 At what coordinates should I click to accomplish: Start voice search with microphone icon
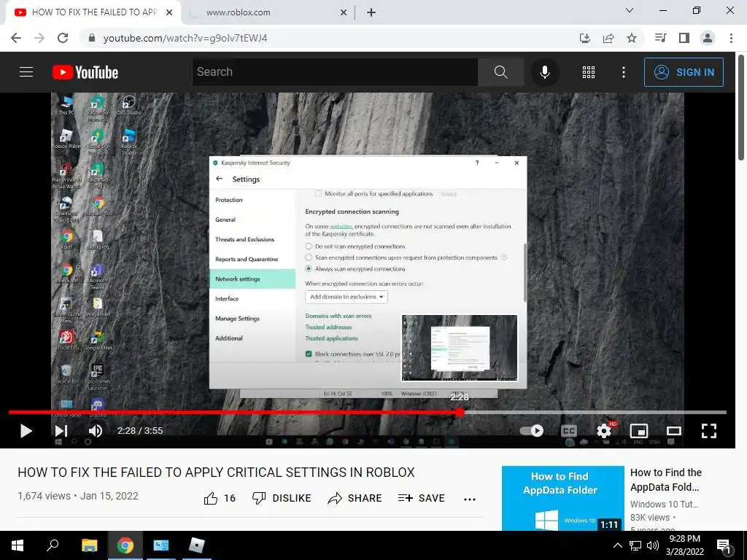point(544,72)
